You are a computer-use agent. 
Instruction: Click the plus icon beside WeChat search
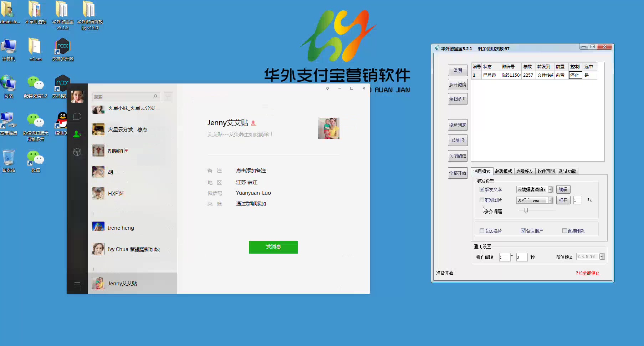click(x=168, y=97)
